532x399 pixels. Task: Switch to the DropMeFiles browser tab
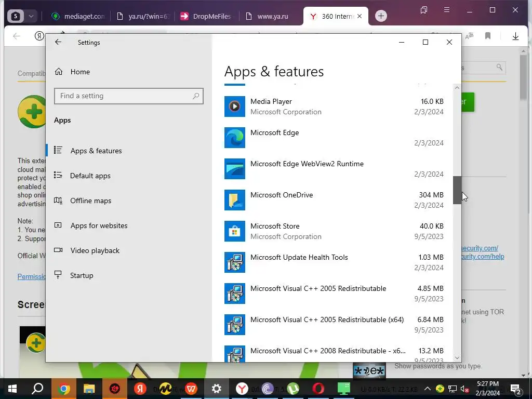206,16
